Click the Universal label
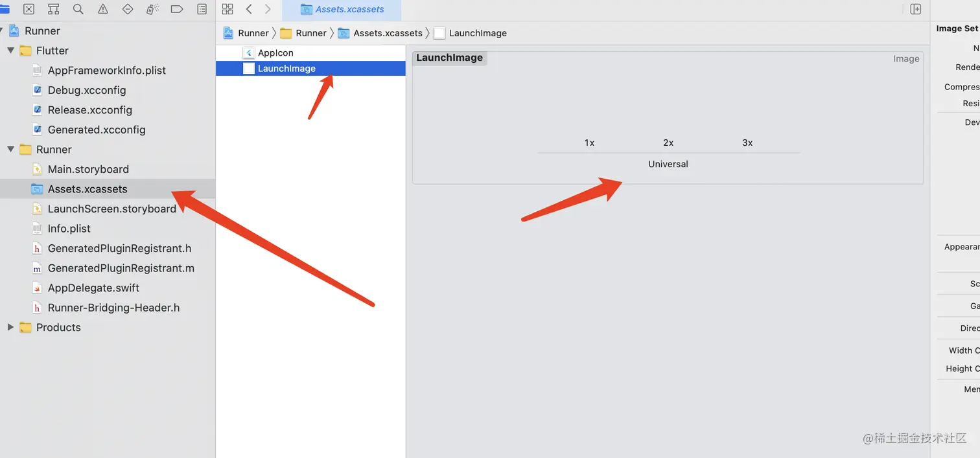Image resolution: width=980 pixels, height=458 pixels. coord(668,164)
